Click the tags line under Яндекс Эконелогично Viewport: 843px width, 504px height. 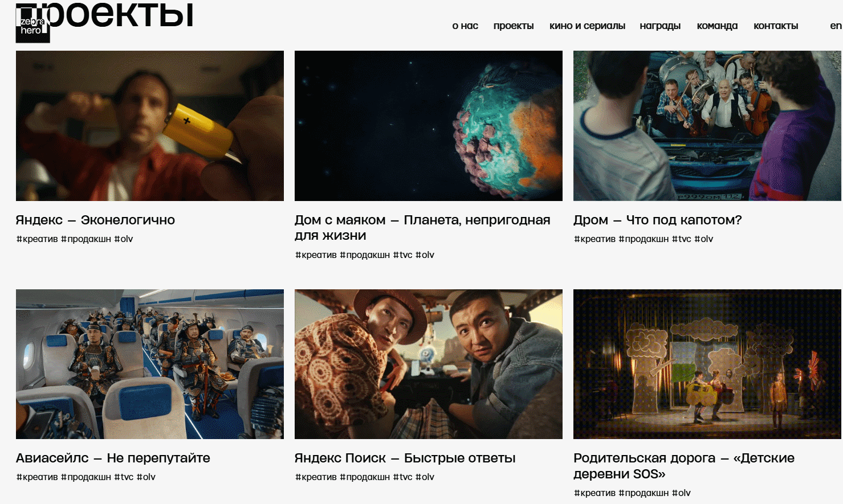point(75,239)
